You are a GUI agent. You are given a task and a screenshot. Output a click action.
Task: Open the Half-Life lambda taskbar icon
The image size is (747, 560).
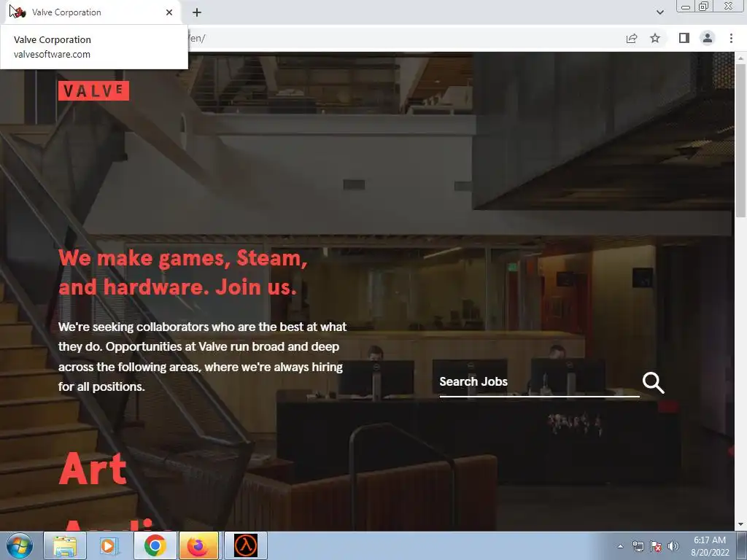pyautogui.click(x=246, y=545)
